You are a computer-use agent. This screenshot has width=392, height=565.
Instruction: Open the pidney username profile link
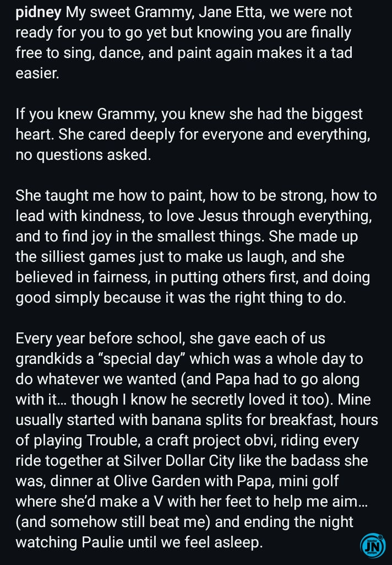coord(39,13)
